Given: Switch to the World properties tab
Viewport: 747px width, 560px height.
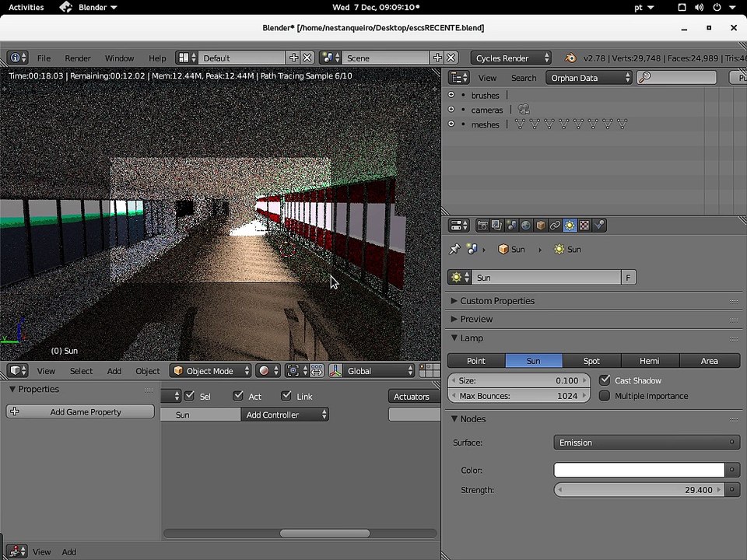Looking at the screenshot, I should pyautogui.click(x=526, y=226).
